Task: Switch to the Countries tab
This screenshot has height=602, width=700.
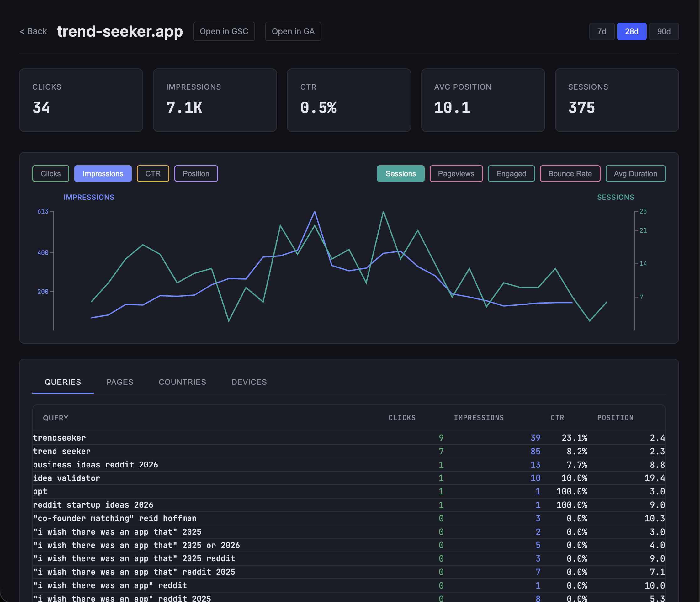Action: [182, 382]
